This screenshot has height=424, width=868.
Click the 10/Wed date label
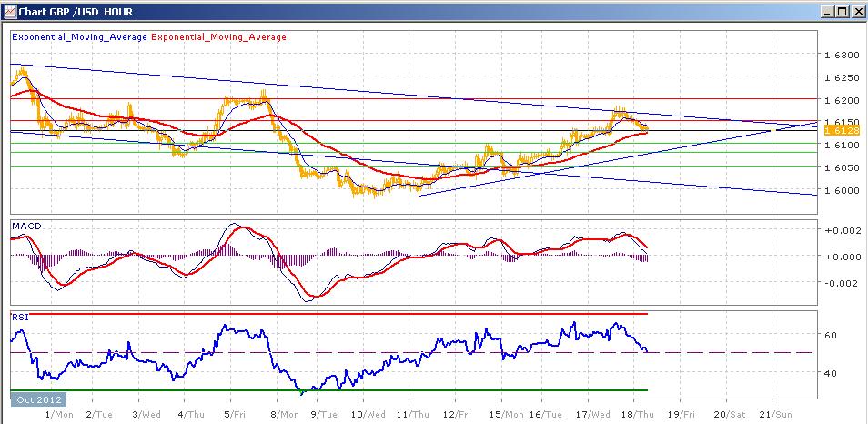pyautogui.click(x=368, y=413)
